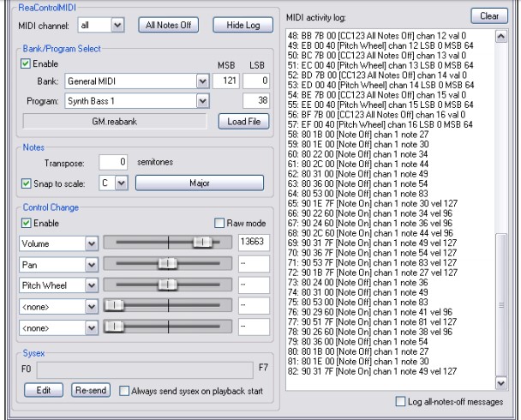Viewport: 521px width, 420px height.
Task: Click the Volume control slider
Action: pos(168,243)
